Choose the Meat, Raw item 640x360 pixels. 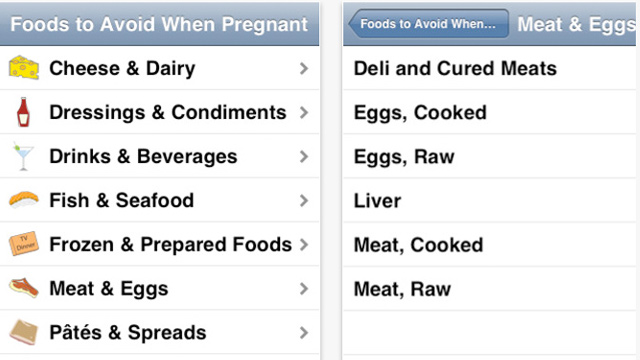point(489,289)
